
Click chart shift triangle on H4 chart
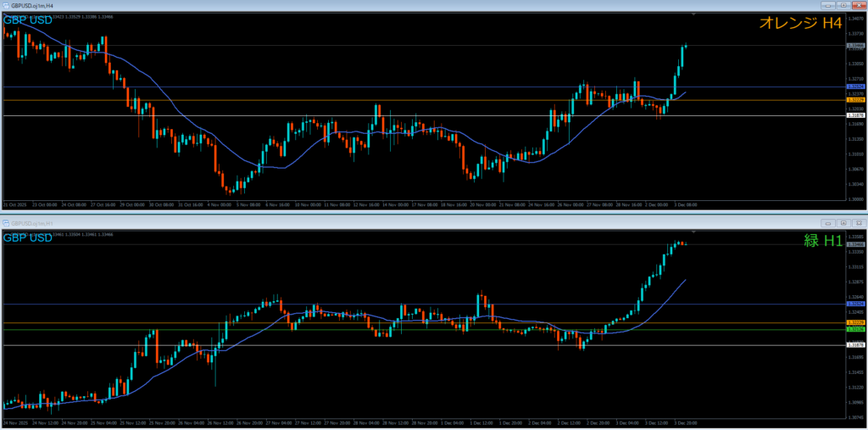pyautogui.click(x=694, y=14)
